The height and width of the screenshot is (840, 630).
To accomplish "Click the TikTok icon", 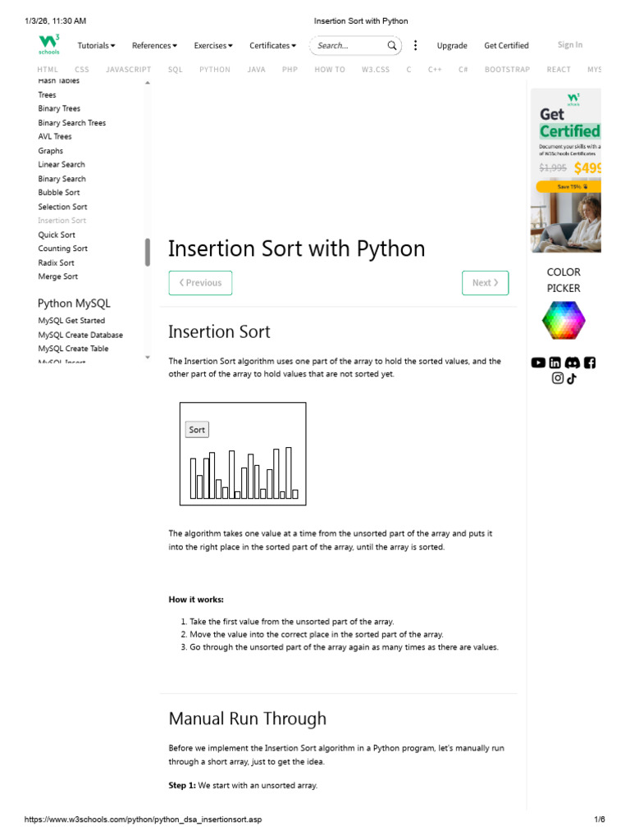I will (x=572, y=378).
